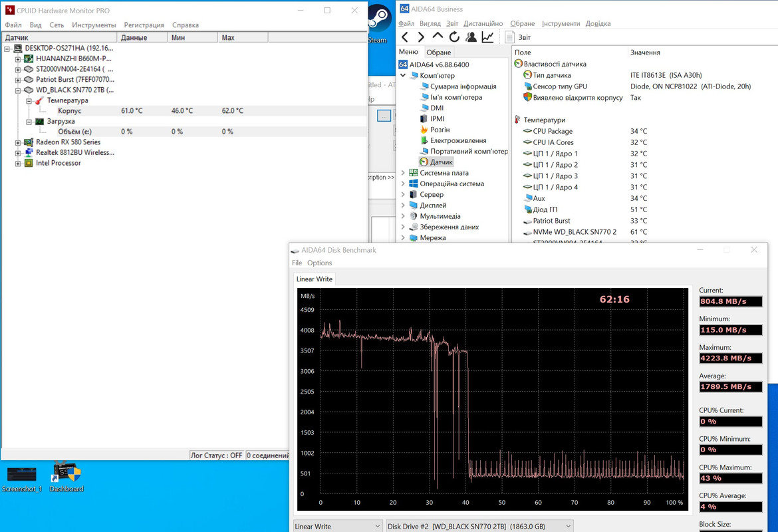This screenshot has height=532, width=778.
Task: Open Довідка menu in AIDA64
Action: click(598, 23)
